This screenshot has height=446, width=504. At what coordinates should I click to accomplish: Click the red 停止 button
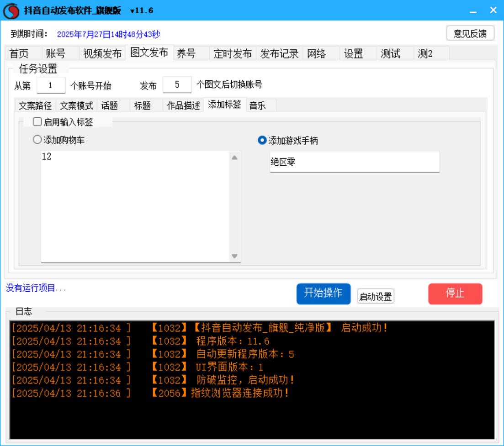455,294
